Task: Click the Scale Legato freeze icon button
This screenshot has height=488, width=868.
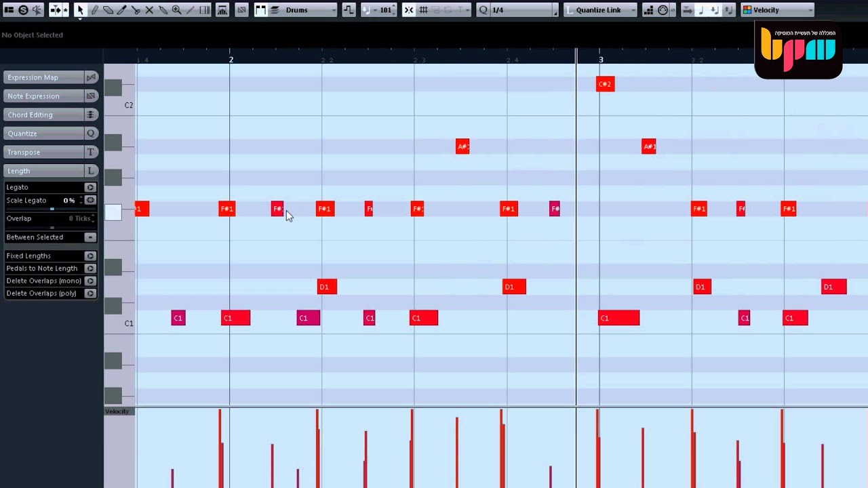Action: 90,201
